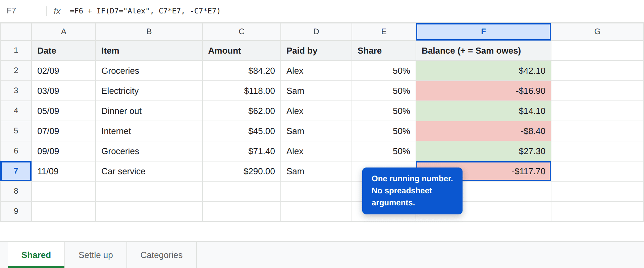
Task: Click the Share header cell
Action: pos(384,51)
